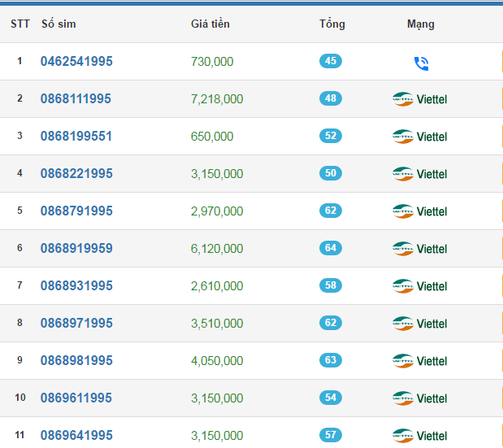Click the Viettel logo for 0868199551
The width and height of the screenshot is (503, 448).
tap(419, 137)
